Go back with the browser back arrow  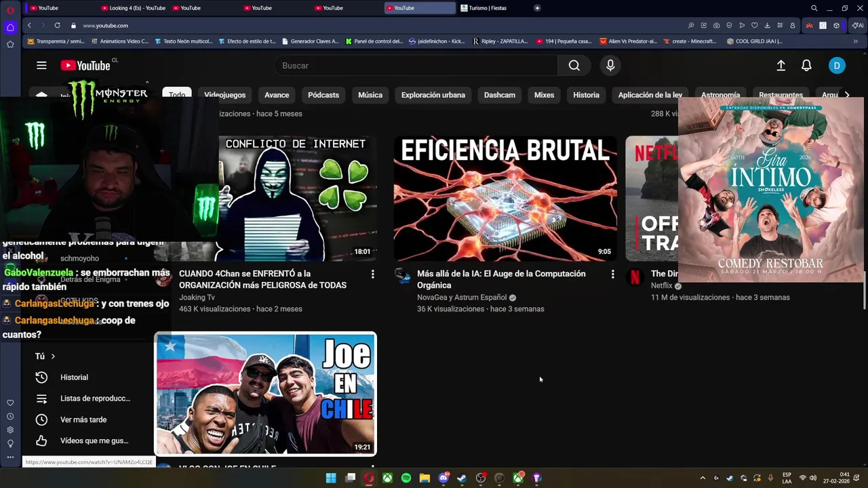29,25
